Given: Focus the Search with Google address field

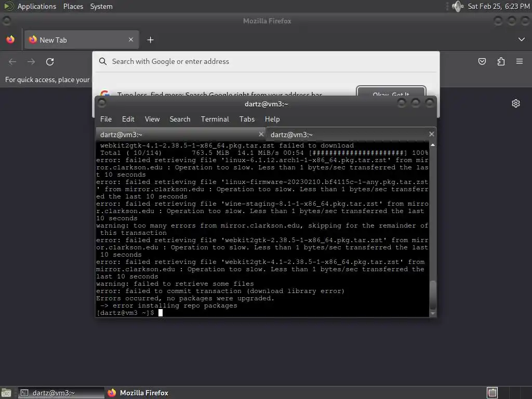Looking at the screenshot, I should [x=266, y=61].
